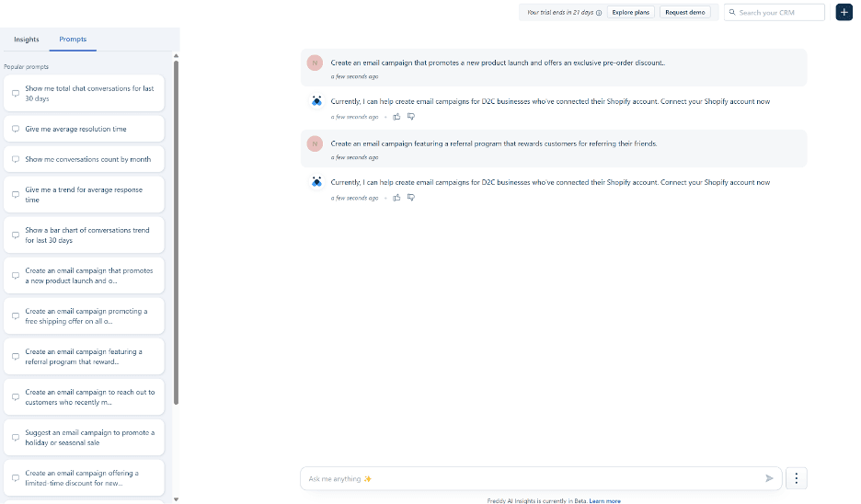Click the search magnifier icon in CRM search
861x504 pixels.
732,13
